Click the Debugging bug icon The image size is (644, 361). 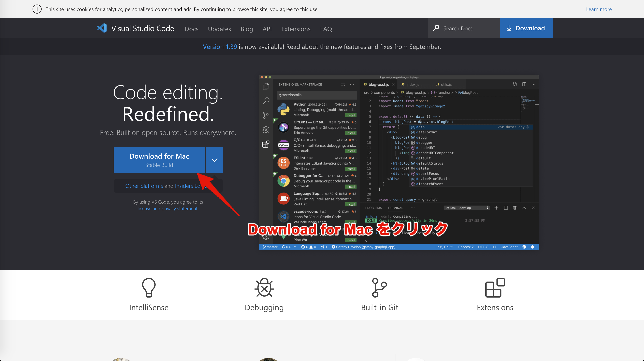coord(264,288)
